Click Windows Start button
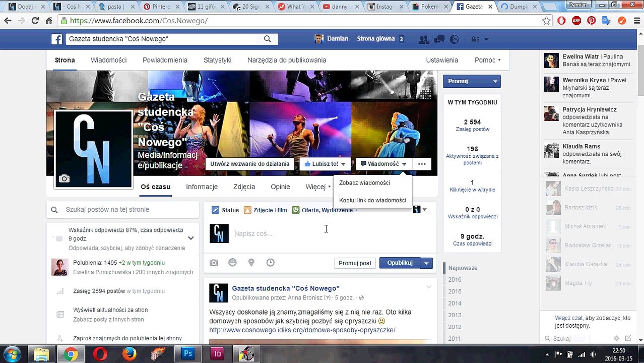This screenshot has height=363, width=644. pos(11,354)
